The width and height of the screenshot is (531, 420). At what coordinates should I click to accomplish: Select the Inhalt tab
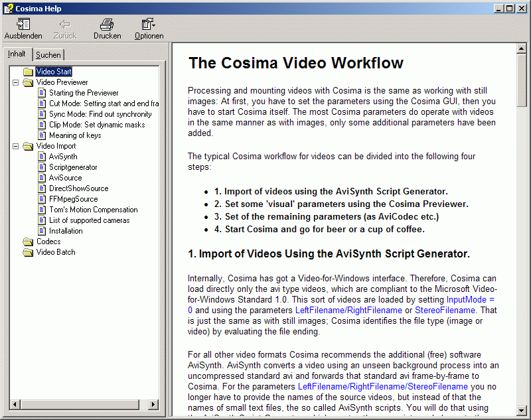(x=17, y=54)
